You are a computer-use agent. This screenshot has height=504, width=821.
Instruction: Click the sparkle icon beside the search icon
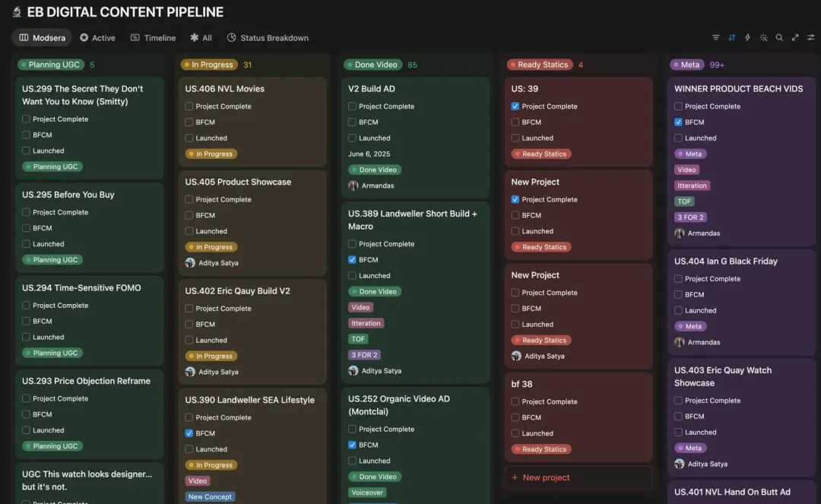pos(763,38)
